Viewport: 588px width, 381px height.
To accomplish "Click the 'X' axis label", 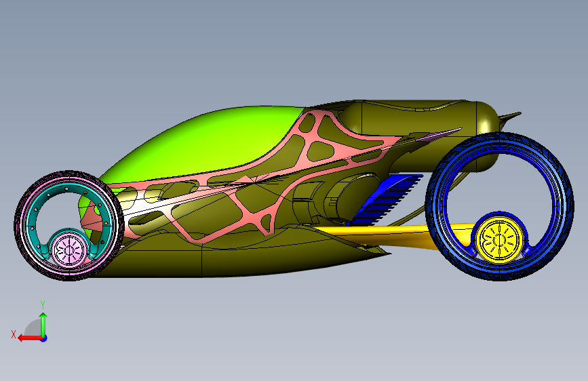I will tap(14, 334).
